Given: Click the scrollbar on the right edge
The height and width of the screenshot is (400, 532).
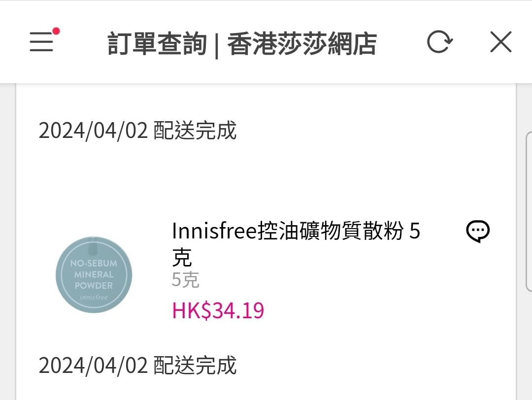Looking at the screenshot, I should click(x=529, y=212).
